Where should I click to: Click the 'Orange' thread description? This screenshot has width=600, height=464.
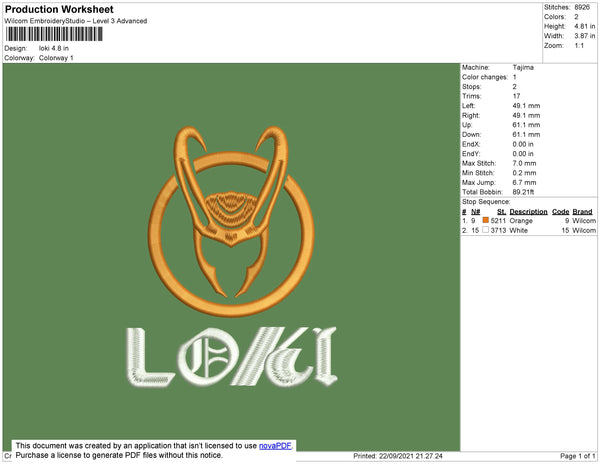[521, 221]
